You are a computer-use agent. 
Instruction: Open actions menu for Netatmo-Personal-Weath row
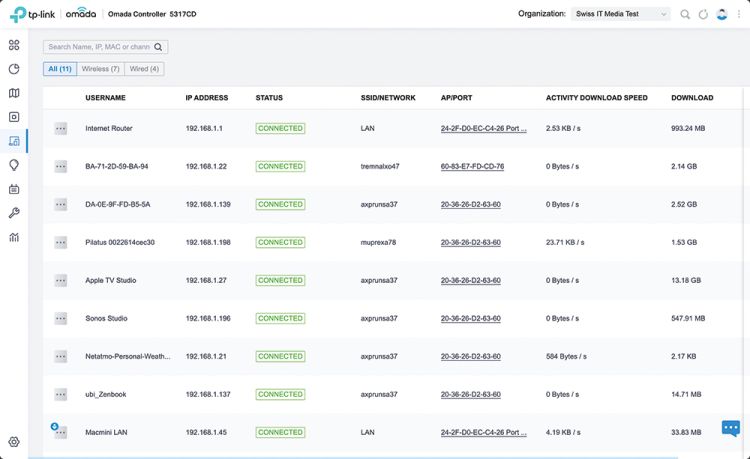pyautogui.click(x=60, y=356)
